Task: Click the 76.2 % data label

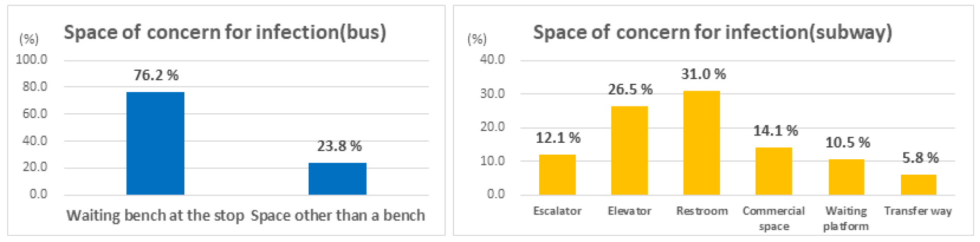Action: [156, 75]
